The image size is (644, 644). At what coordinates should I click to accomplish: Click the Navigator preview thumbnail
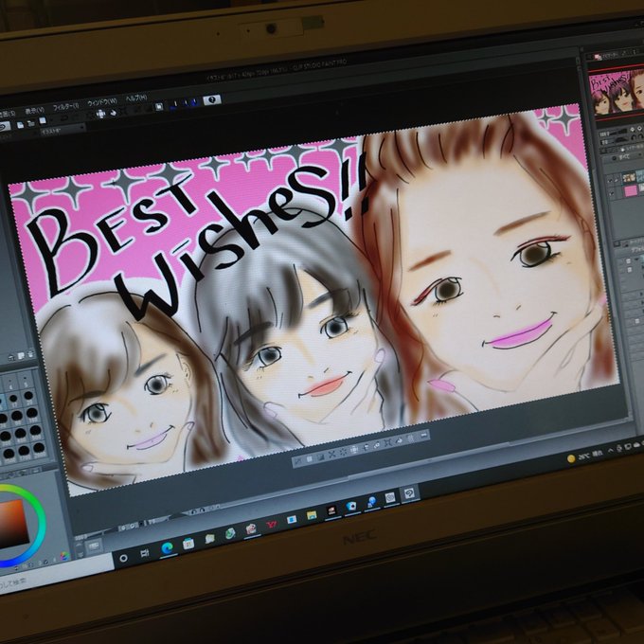[617, 93]
